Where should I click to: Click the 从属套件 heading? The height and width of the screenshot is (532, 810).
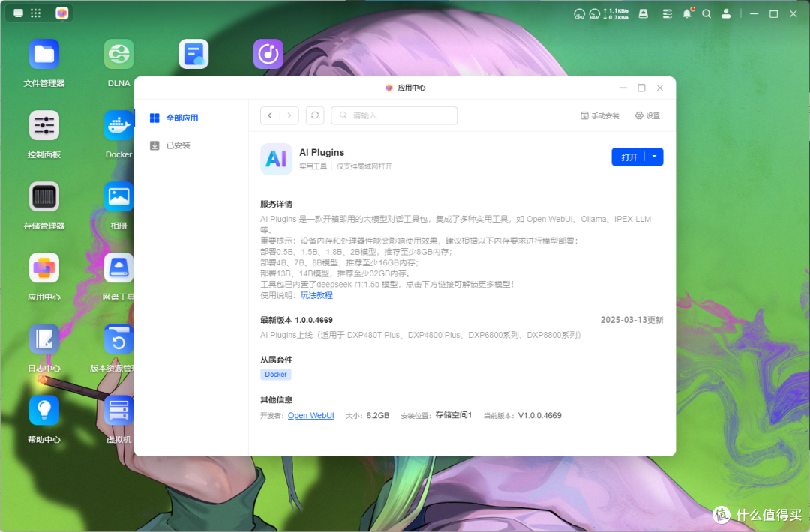tap(276, 360)
